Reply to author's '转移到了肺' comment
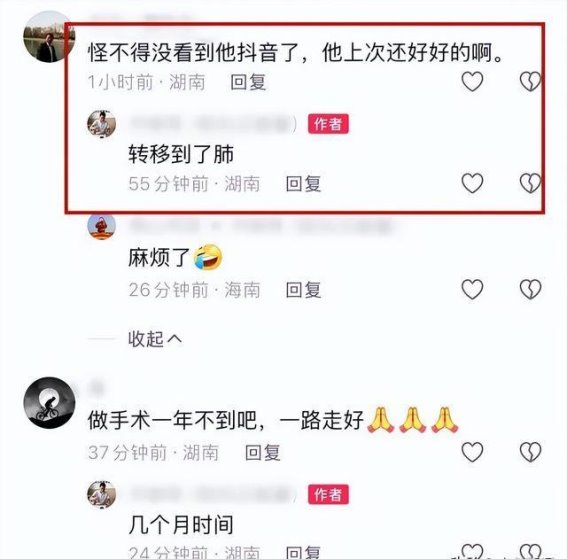 (x=303, y=184)
